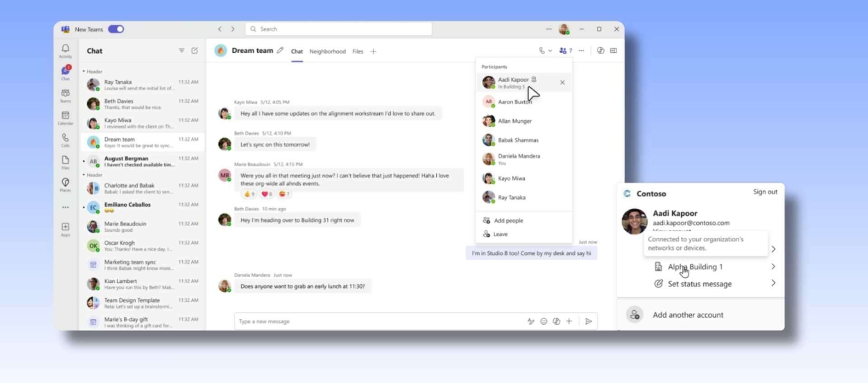Open the Team Design Template chat
Viewport: 868px width, 383px height.
tap(143, 303)
